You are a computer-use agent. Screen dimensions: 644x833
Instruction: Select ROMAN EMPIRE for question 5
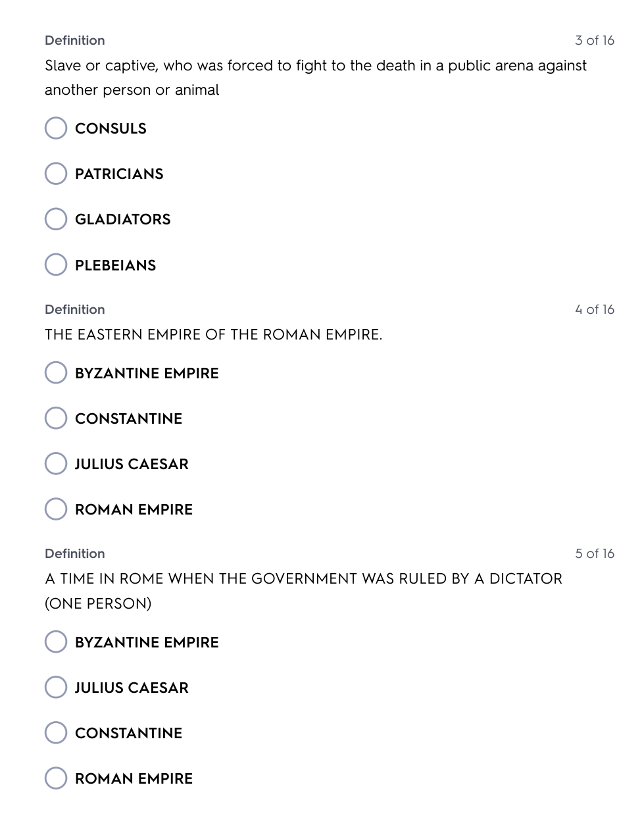click(56, 778)
